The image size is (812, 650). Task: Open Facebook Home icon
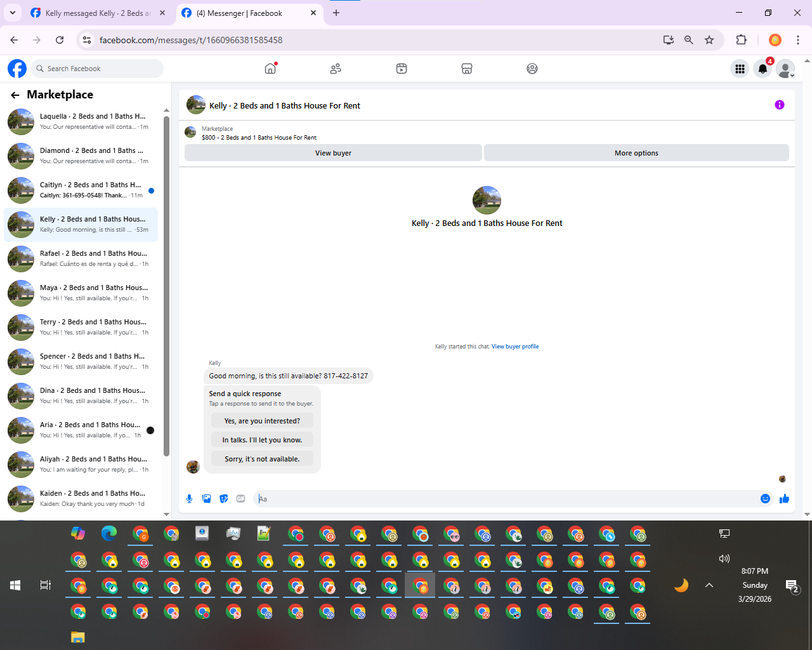271,69
